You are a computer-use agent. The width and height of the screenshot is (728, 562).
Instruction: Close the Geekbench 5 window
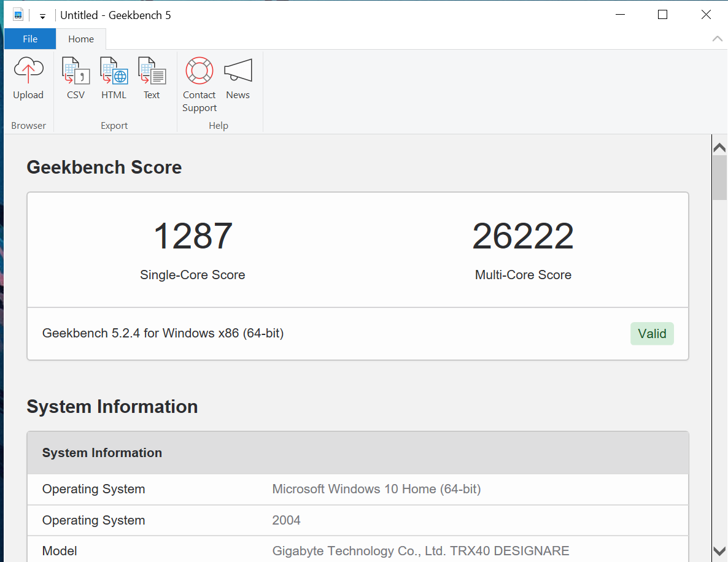(x=706, y=15)
